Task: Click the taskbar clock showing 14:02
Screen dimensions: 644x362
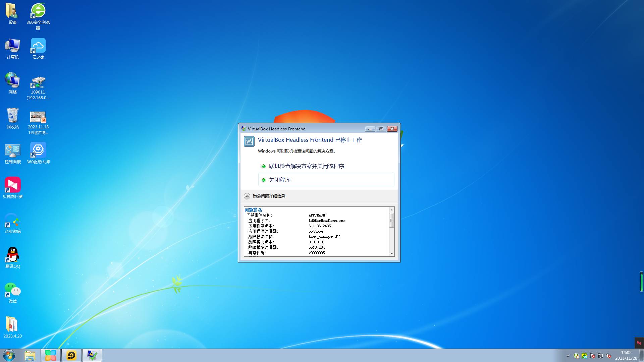Action: 626,355
